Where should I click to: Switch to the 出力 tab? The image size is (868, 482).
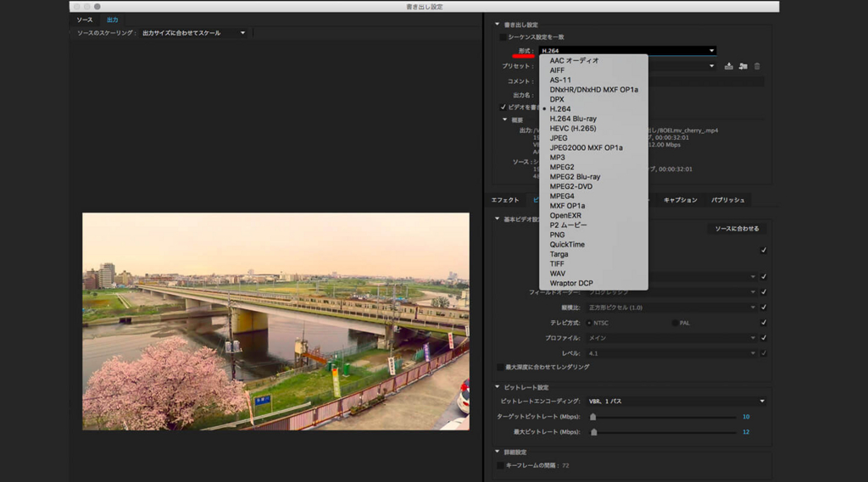(113, 20)
